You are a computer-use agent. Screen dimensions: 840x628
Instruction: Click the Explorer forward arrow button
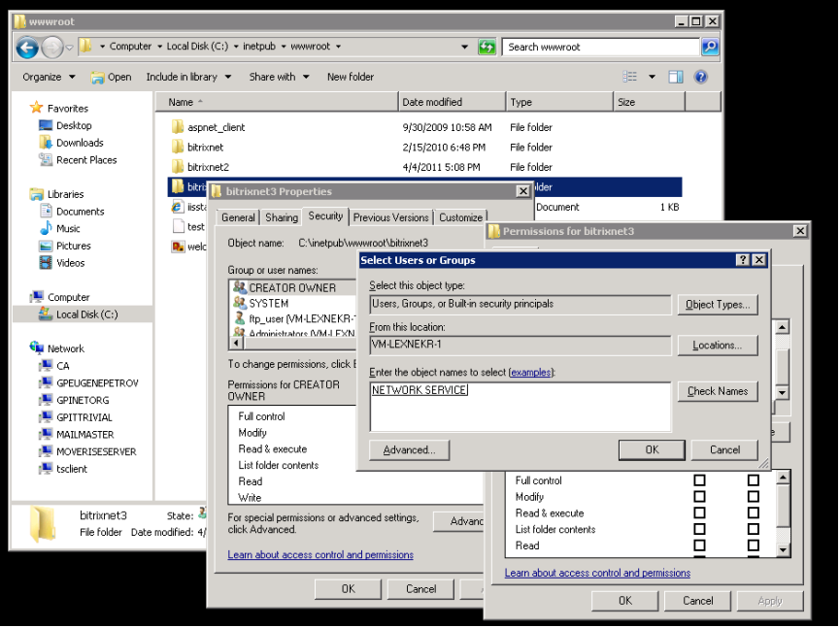(x=52, y=48)
